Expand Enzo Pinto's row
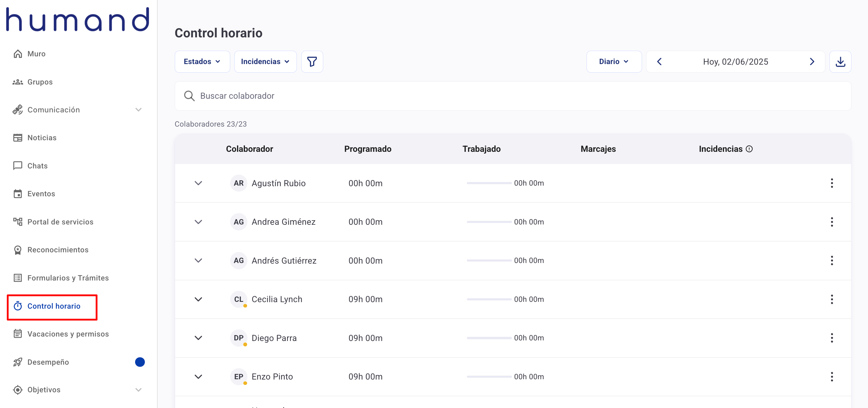868x408 pixels. point(198,377)
